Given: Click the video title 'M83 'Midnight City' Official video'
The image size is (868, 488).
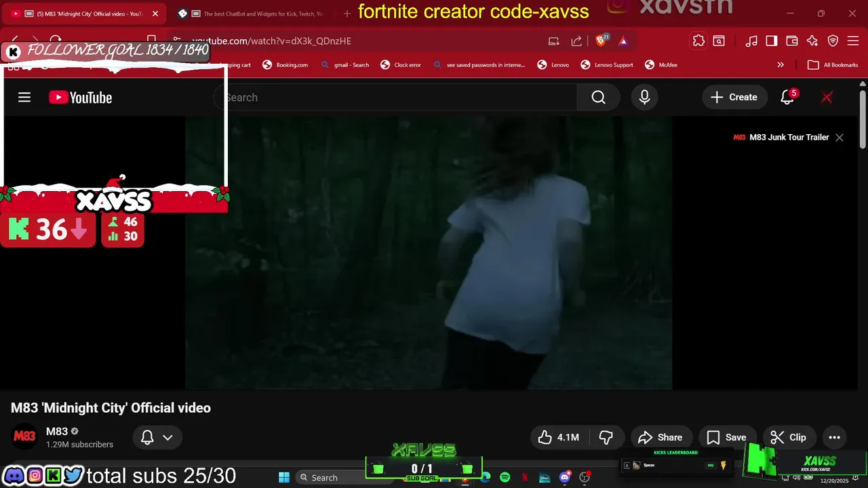Looking at the screenshot, I should pos(111,408).
